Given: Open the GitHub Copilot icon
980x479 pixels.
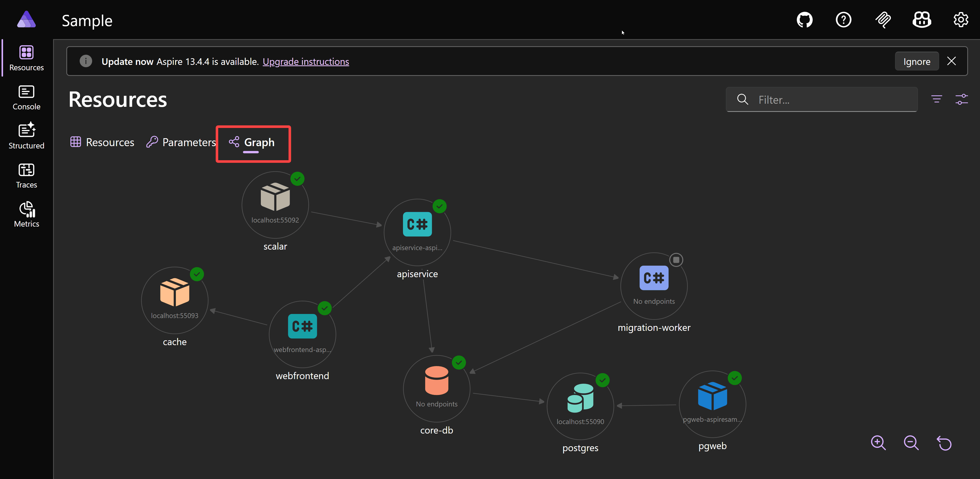Looking at the screenshot, I should point(922,20).
